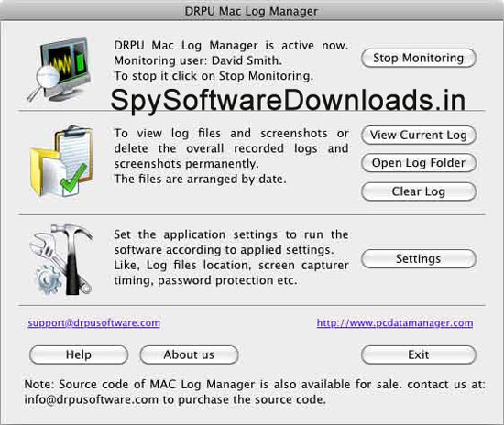504x425 pixels.
Task: Open the About us button
Action: (x=189, y=354)
